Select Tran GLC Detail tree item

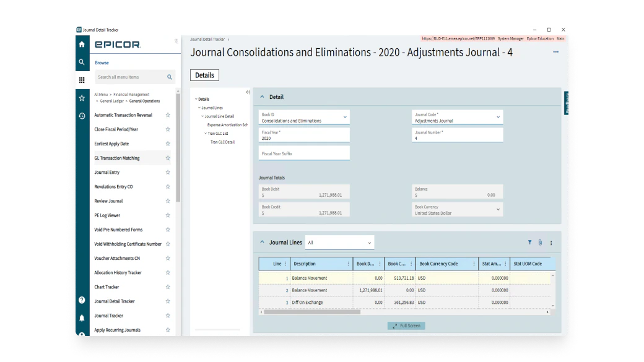point(222,142)
